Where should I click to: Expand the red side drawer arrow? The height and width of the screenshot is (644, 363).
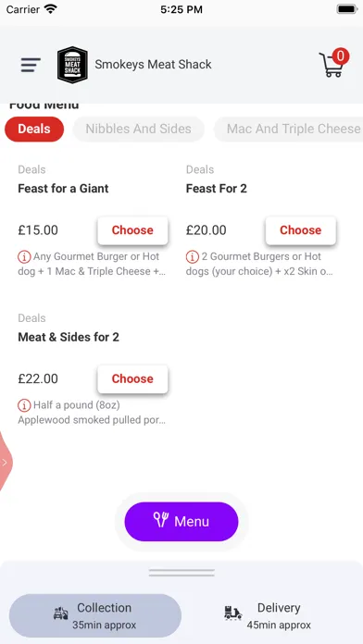(6, 463)
